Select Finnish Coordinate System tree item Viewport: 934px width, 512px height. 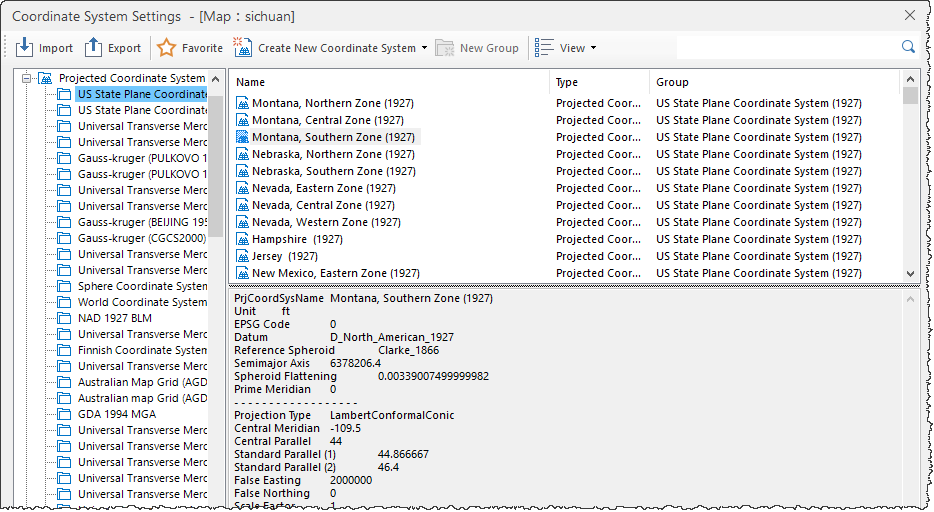(x=142, y=350)
